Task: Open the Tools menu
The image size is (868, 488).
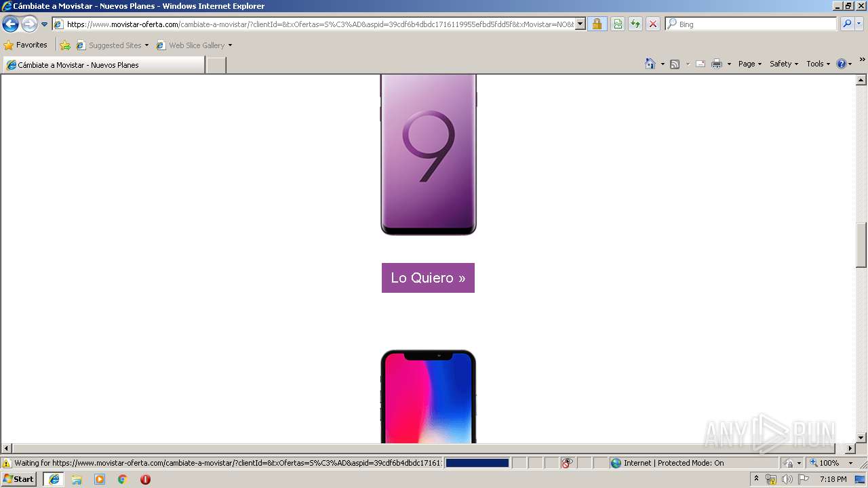Action: coord(818,64)
